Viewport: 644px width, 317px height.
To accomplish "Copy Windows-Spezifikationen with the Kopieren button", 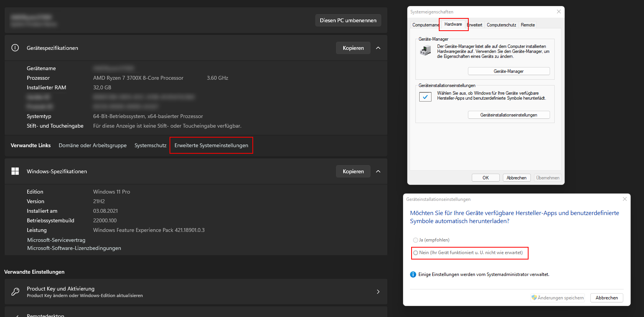I will pyautogui.click(x=353, y=171).
